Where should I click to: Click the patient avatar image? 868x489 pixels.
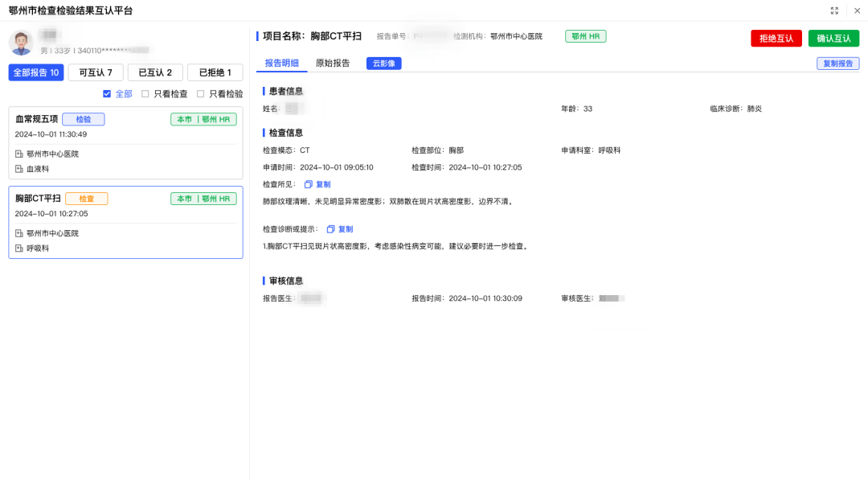pyautogui.click(x=21, y=43)
